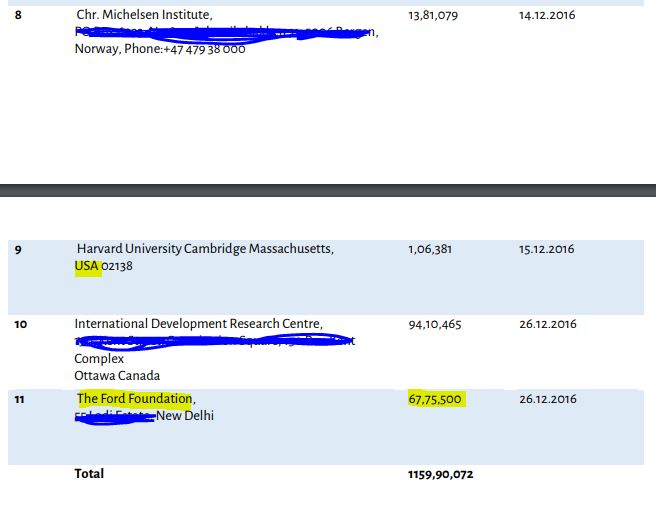Image resolution: width=656 pixels, height=521 pixels.
Task: Click the amount 13,81,079
Action: (433, 15)
